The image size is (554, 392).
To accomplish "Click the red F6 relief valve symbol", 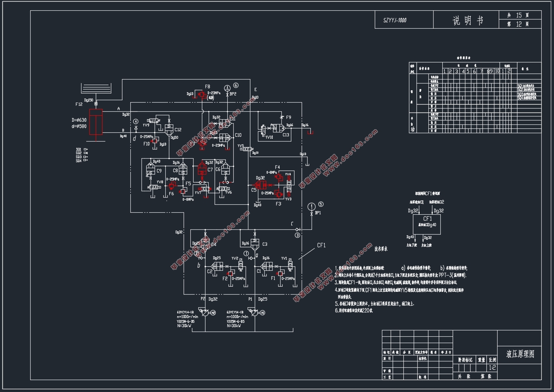I will 172,186.
